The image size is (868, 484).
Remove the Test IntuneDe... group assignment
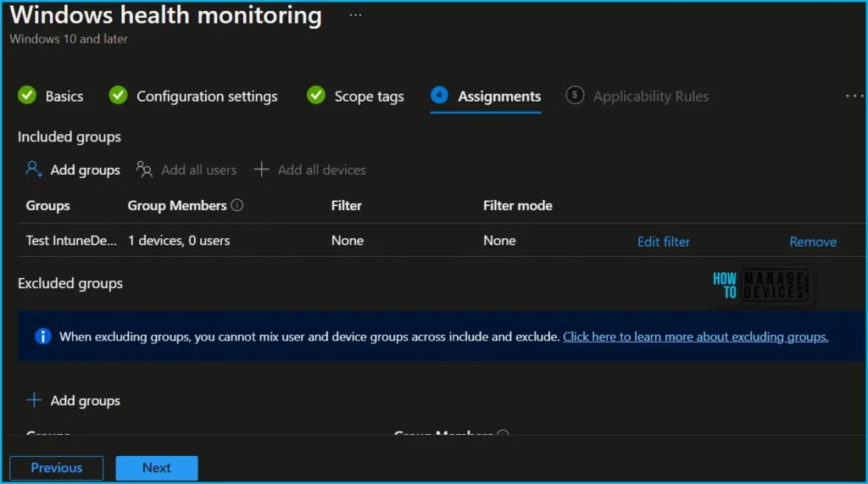(813, 242)
